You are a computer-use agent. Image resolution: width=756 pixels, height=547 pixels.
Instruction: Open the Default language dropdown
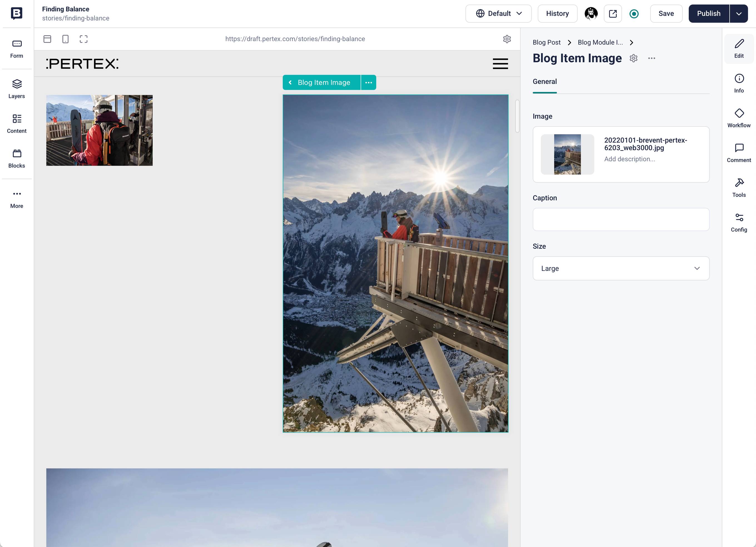(498, 14)
